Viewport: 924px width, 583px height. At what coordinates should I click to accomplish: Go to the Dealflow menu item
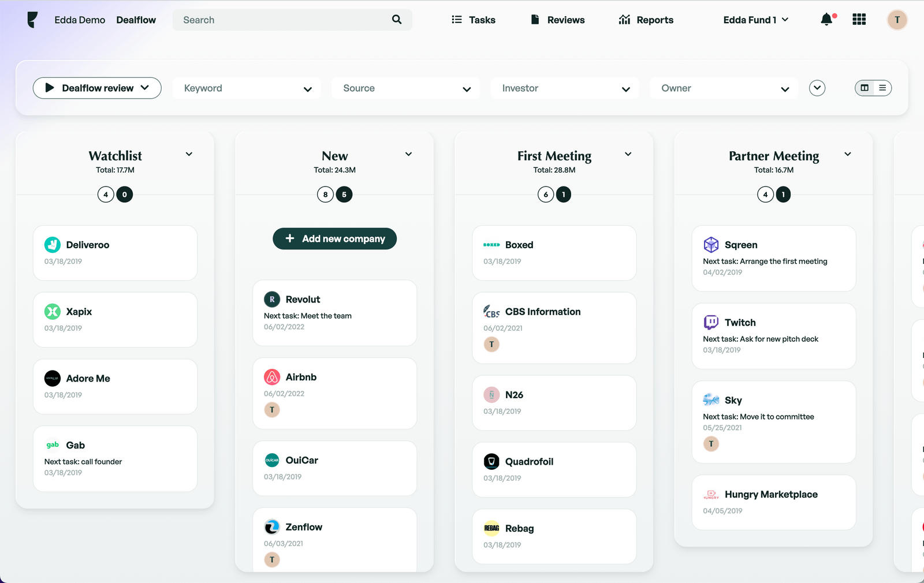(136, 20)
